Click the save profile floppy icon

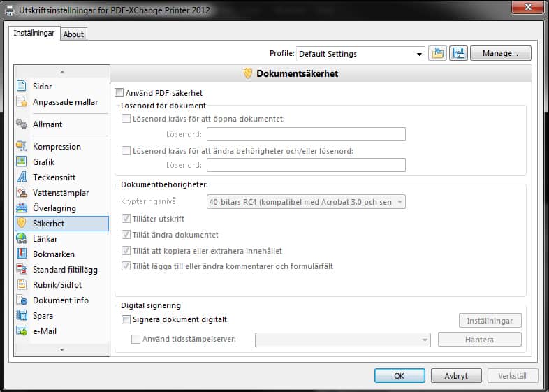click(x=458, y=53)
